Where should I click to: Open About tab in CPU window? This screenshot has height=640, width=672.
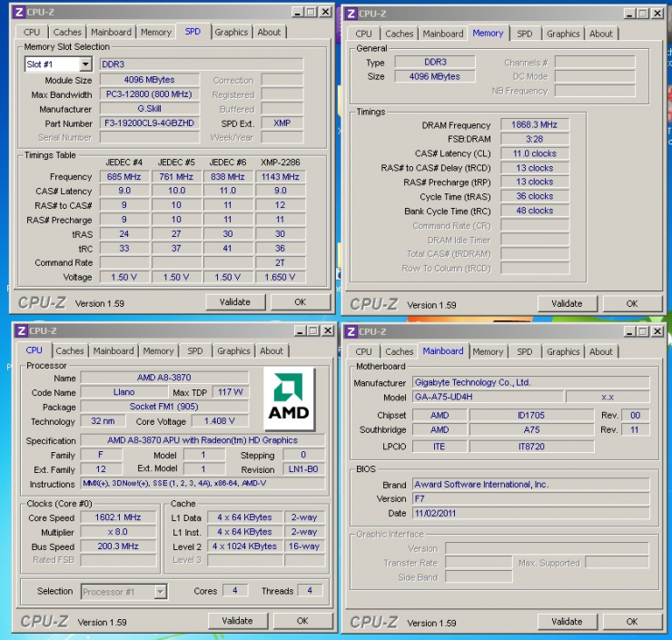272,350
